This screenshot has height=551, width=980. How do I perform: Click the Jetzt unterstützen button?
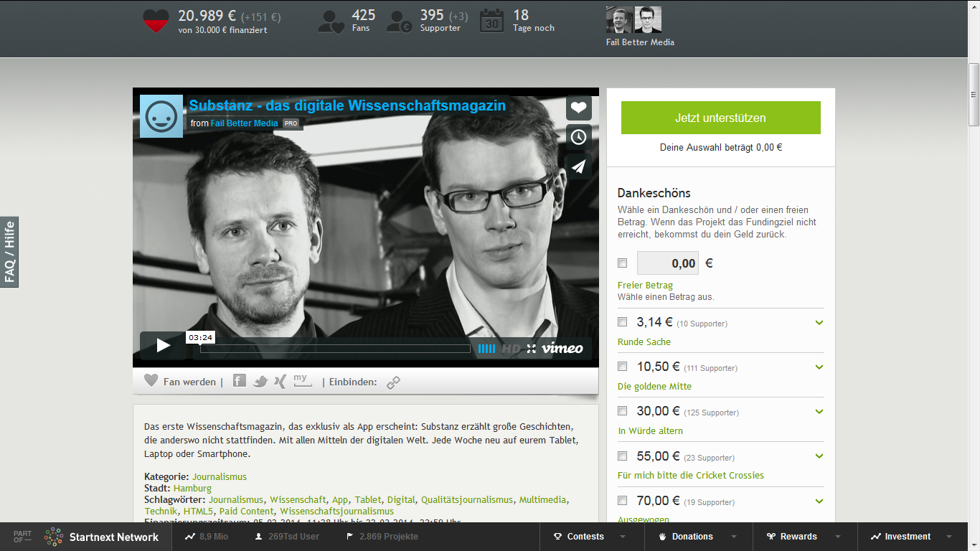[720, 118]
